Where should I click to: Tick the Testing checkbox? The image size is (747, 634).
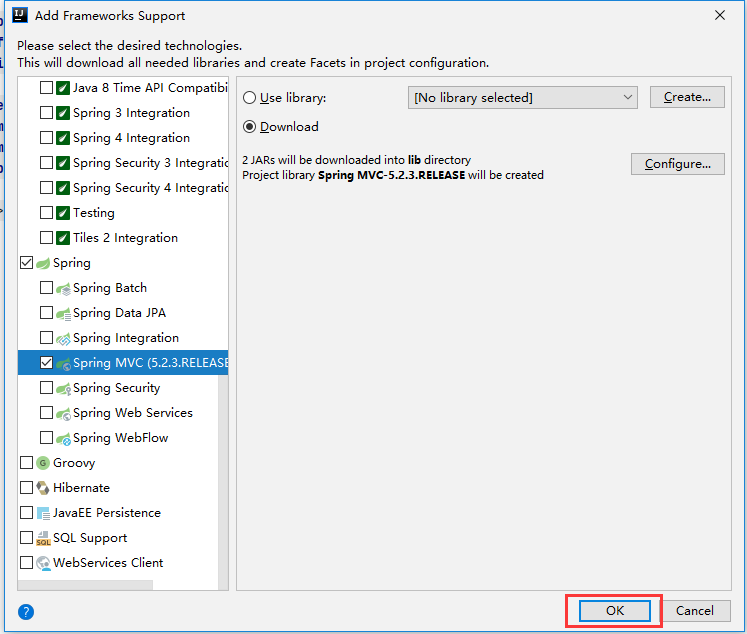click(46, 212)
